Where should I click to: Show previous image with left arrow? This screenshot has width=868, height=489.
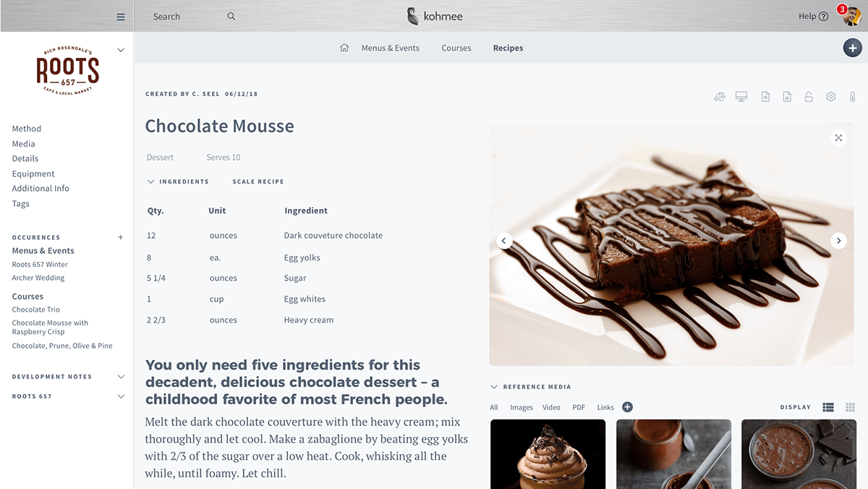point(505,241)
